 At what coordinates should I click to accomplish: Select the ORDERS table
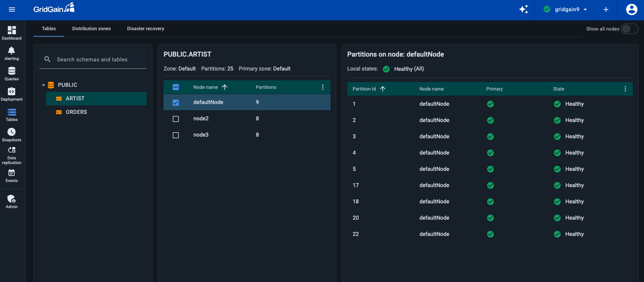[x=76, y=112]
